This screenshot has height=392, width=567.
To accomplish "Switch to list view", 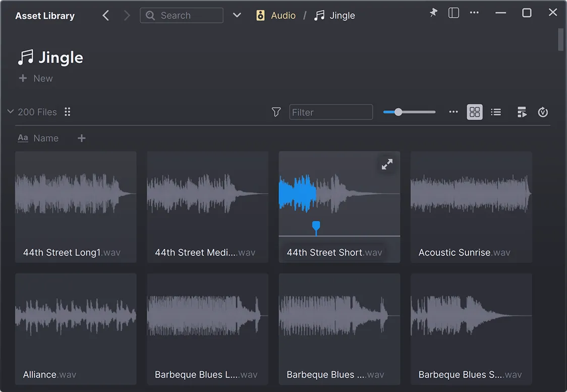I will pyautogui.click(x=496, y=112).
